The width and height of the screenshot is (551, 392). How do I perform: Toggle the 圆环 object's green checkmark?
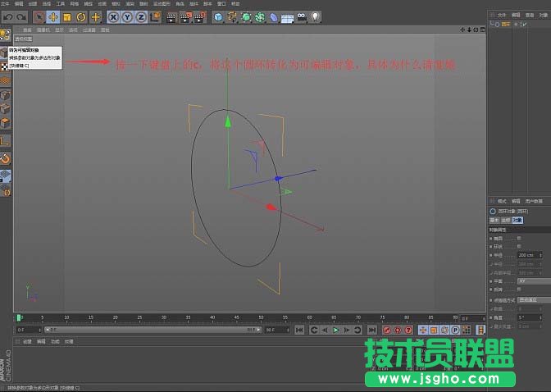click(525, 25)
